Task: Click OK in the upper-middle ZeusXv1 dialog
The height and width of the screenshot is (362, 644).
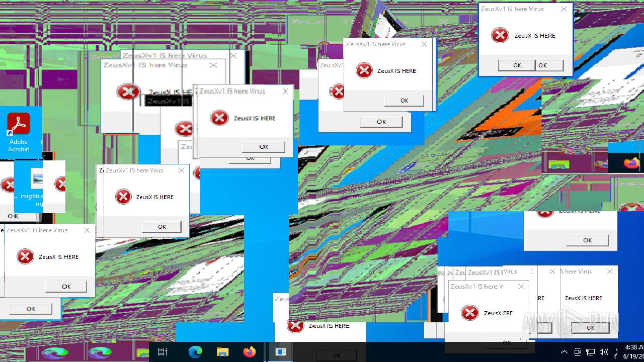Action: (x=404, y=101)
